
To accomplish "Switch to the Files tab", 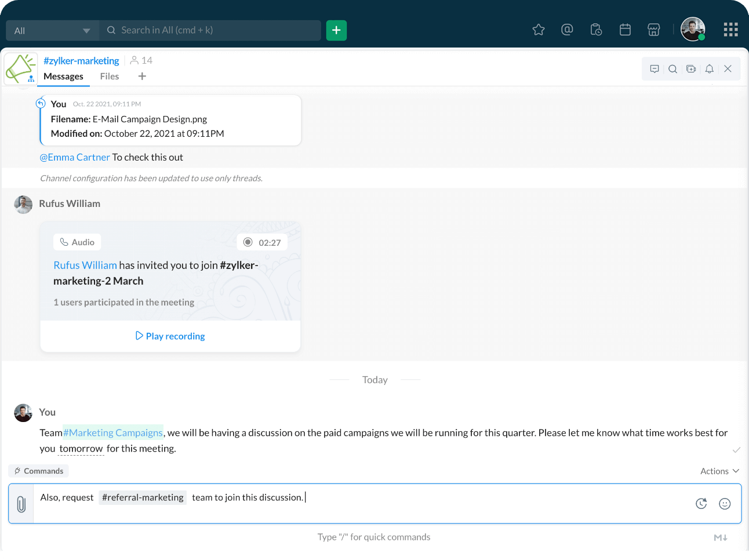I will point(109,77).
